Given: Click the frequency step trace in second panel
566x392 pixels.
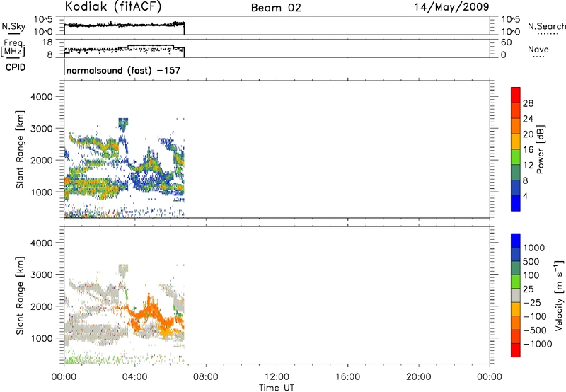Looking at the screenshot, I should [125, 50].
